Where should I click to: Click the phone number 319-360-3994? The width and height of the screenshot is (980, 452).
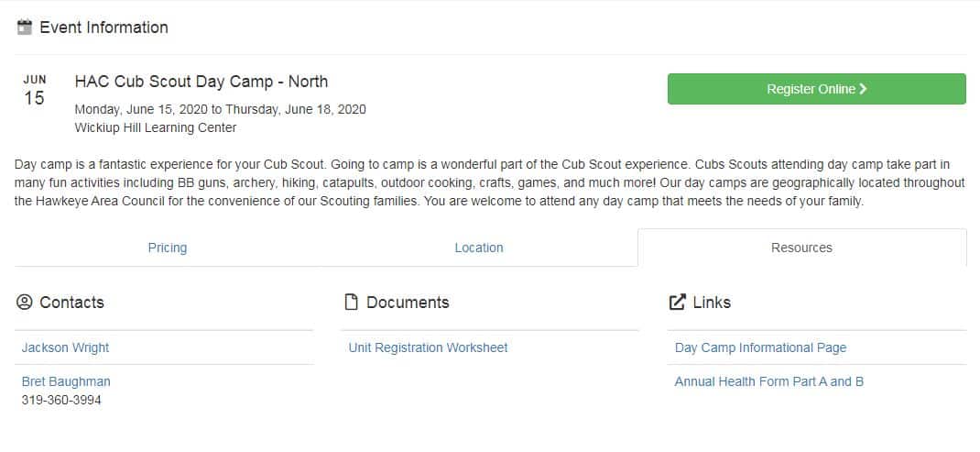61,400
